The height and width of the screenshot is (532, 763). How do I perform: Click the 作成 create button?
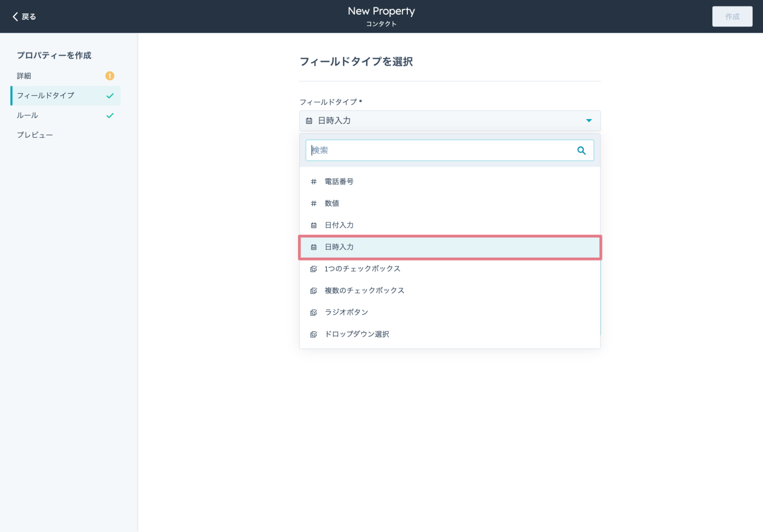[x=732, y=16]
